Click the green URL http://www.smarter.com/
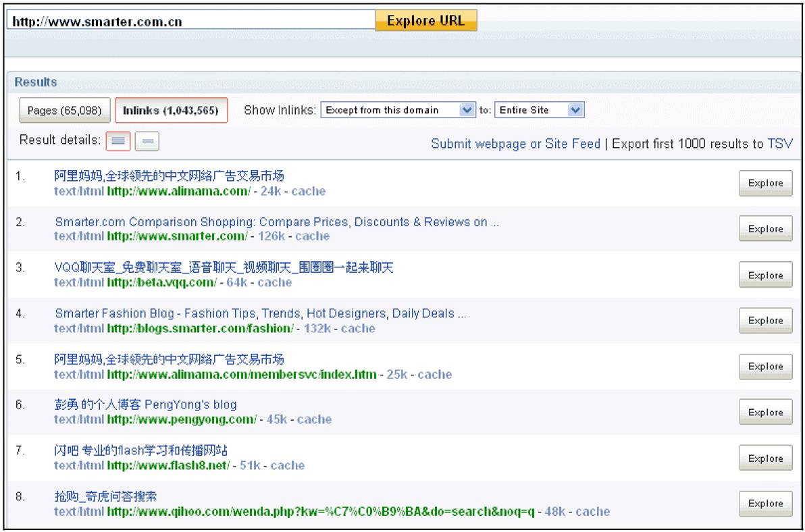The image size is (805, 532). 177,236
